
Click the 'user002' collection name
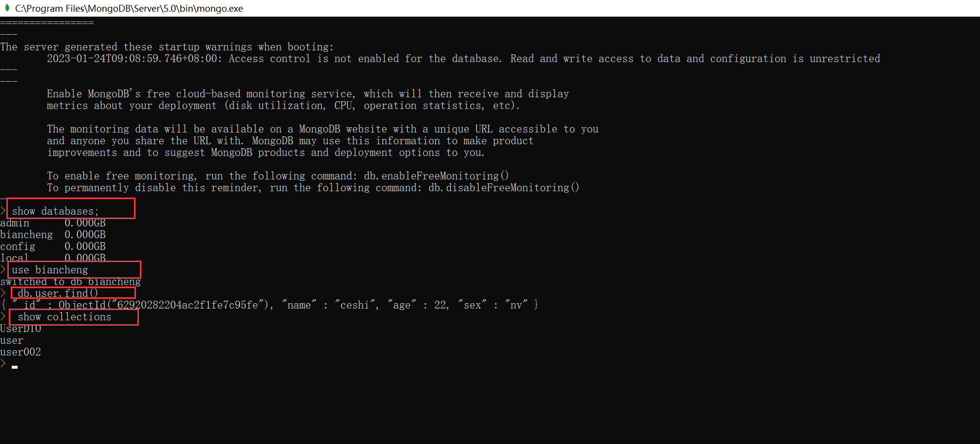21,352
